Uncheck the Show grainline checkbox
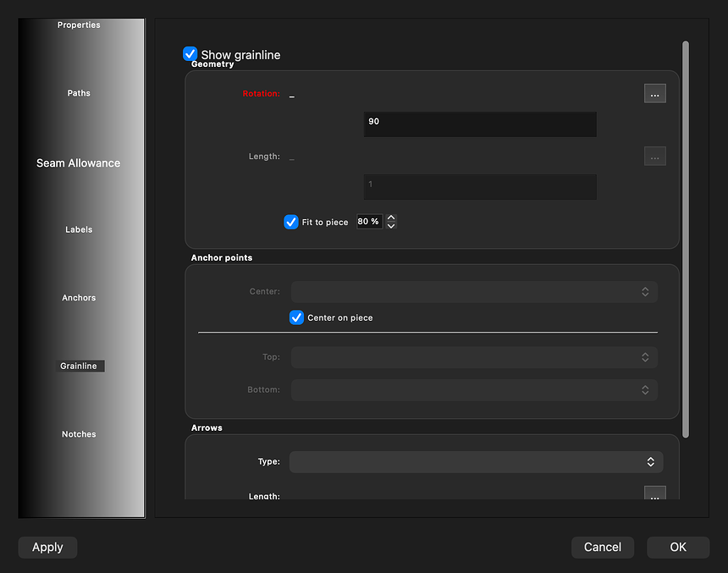The width and height of the screenshot is (728, 573). click(x=190, y=54)
